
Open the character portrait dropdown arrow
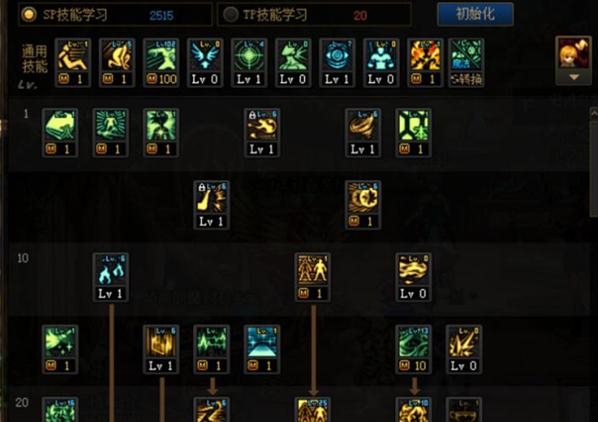pos(574,77)
